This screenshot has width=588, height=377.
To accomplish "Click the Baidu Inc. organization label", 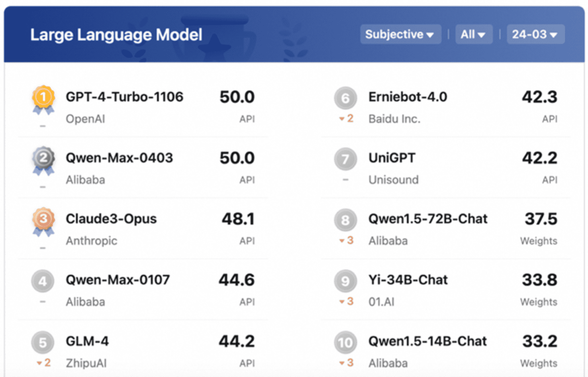I will (394, 119).
